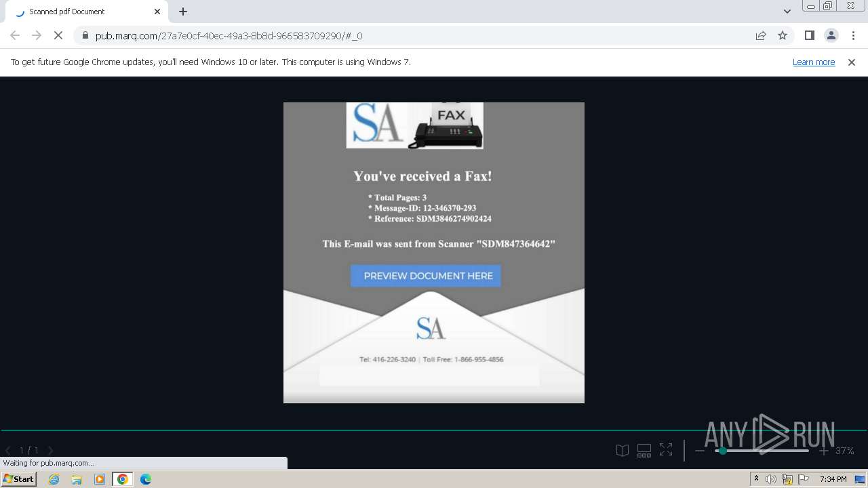
Task: Open a new browser tab
Action: click(x=183, y=12)
